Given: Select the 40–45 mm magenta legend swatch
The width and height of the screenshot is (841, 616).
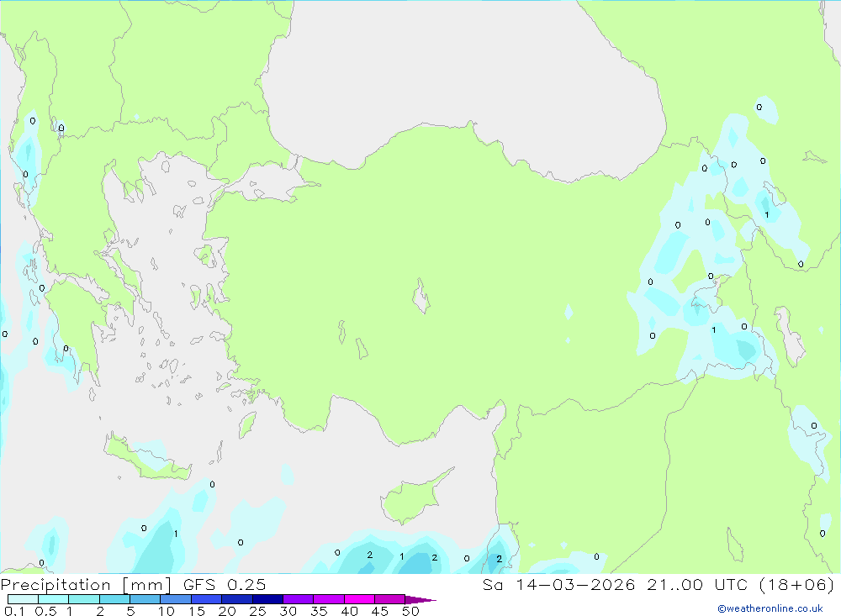Looking at the screenshot, I should 359,599.
